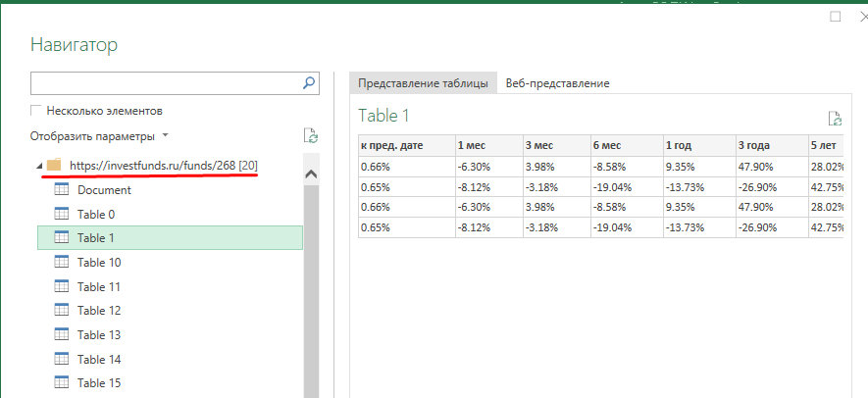Click the folder icon of investfunds.ru source

(x=54, y=165)
